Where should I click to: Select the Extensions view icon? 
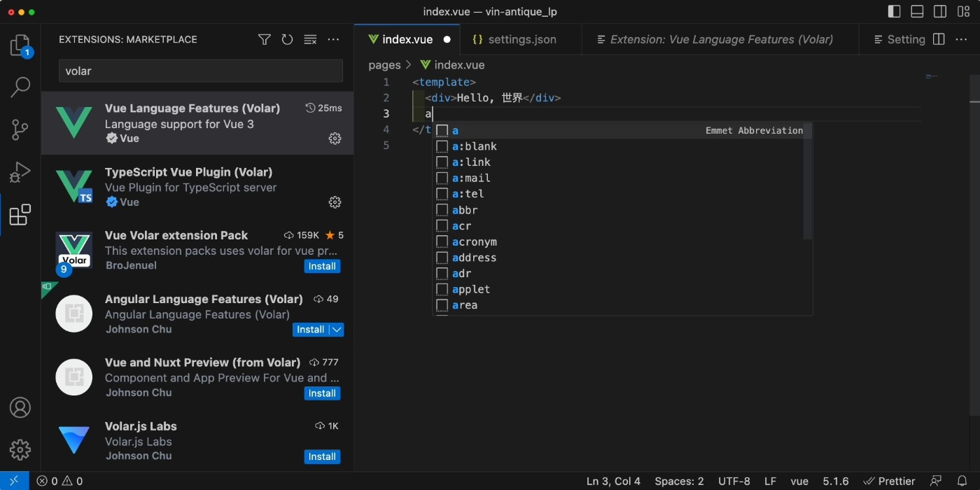(x=20, y=215)
